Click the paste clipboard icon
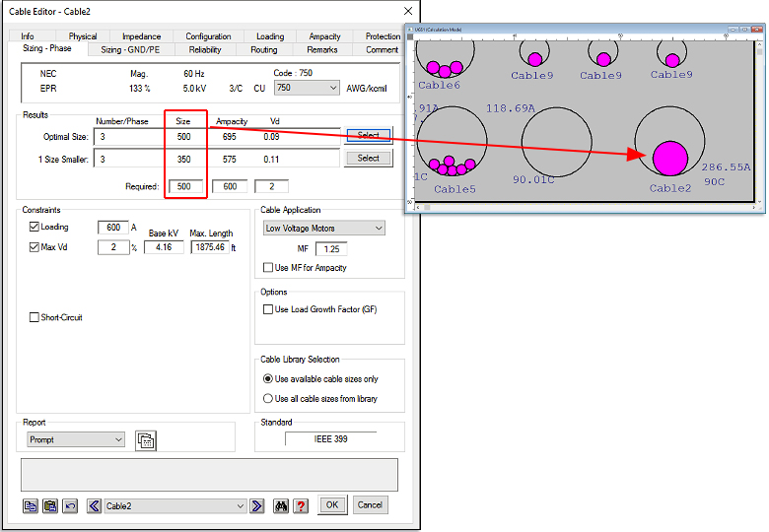The image size is (769, 532). 49,505
